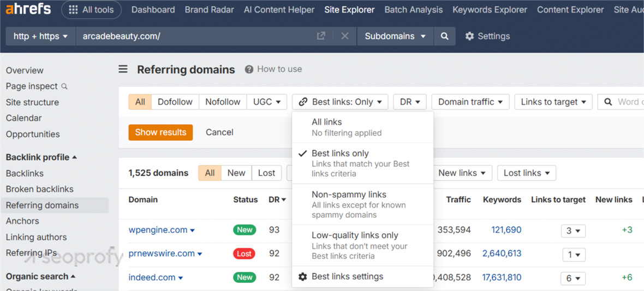Toggle sidebar with hamburger menu icon
This screenshot has width=644, height=291.
point(123,69)
